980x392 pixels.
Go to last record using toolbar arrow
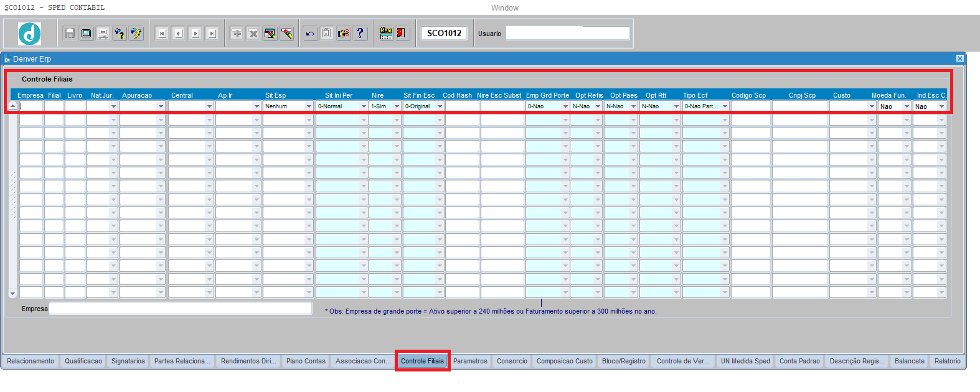tap(212, 34)
